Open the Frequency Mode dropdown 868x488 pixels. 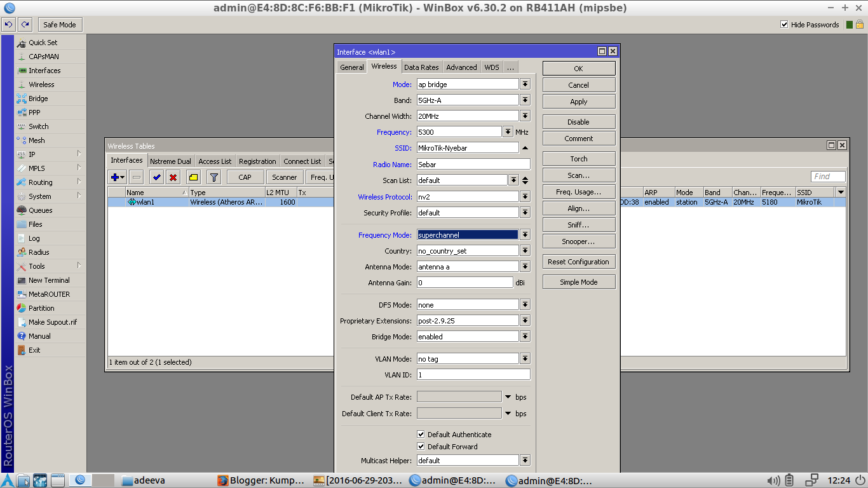coord(525,234)
